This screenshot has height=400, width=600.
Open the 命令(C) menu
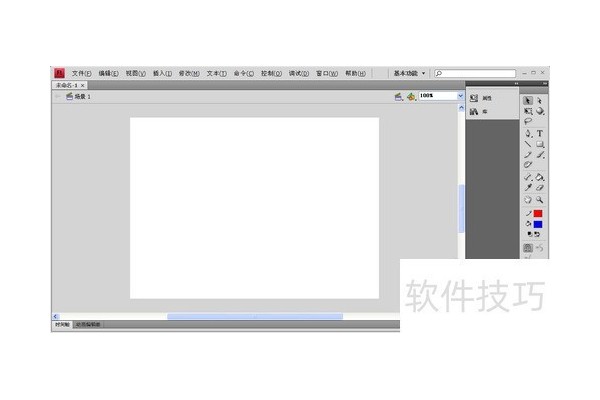click(244, 73)
